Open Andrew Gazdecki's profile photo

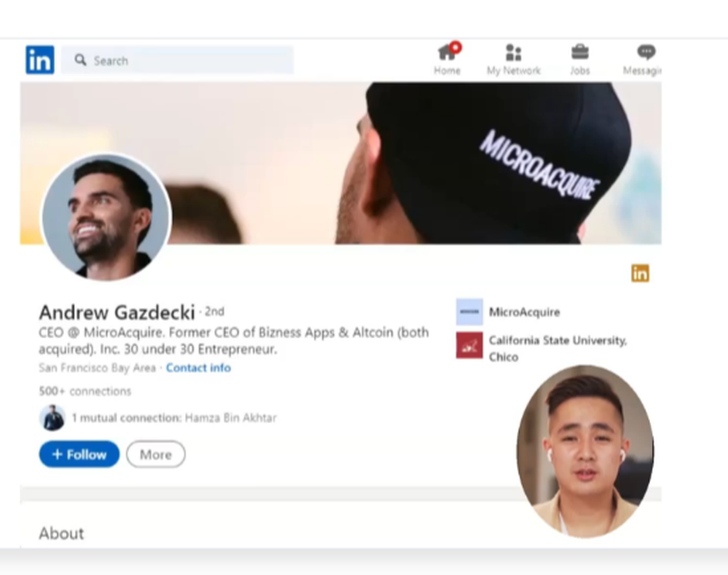coord(106,217)
